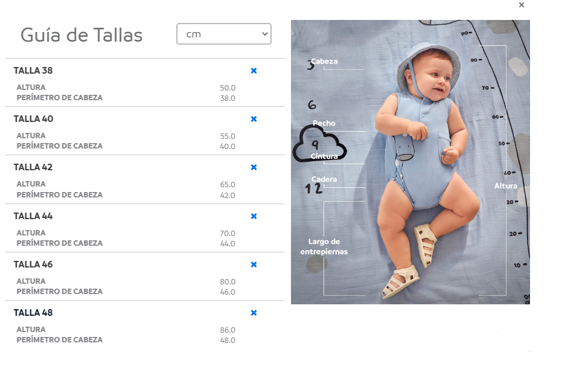Collapse Talla 42 with blue X
Image resolution: width=588 pixels, height=378 pixels.
[254, 167]
